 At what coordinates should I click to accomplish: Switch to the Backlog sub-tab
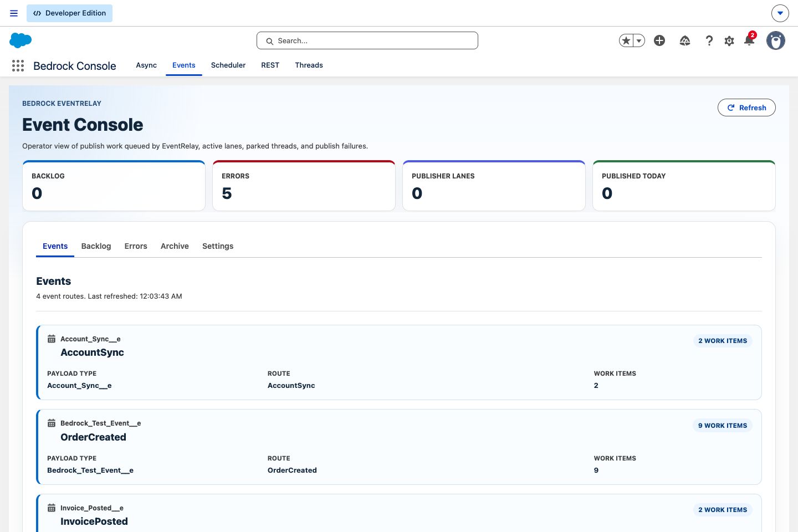tap(96, 246)
